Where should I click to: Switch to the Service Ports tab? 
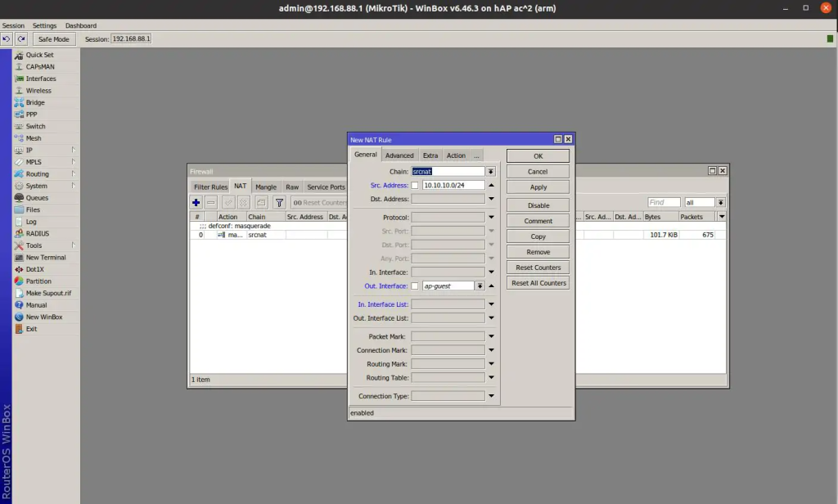(326, 187)
